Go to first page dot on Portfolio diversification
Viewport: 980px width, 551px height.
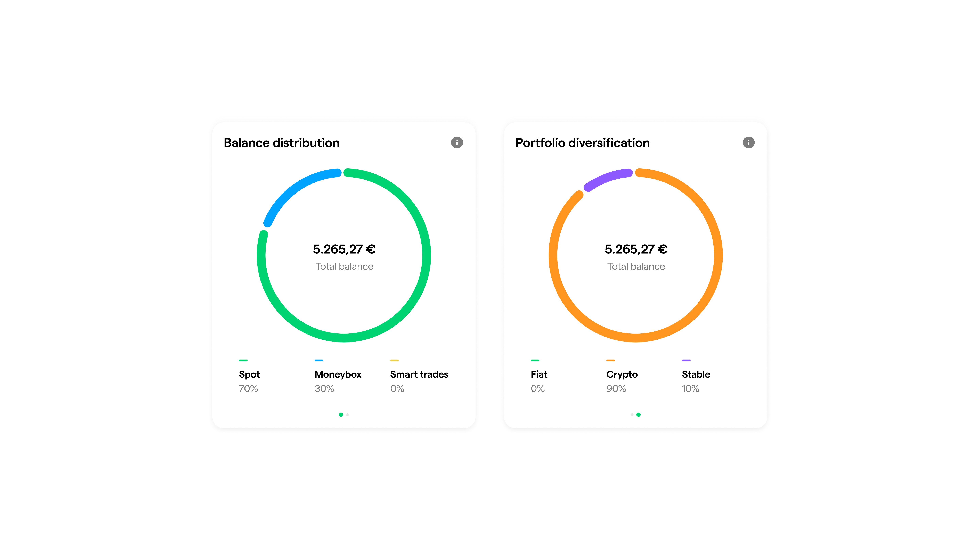point(632,415)
